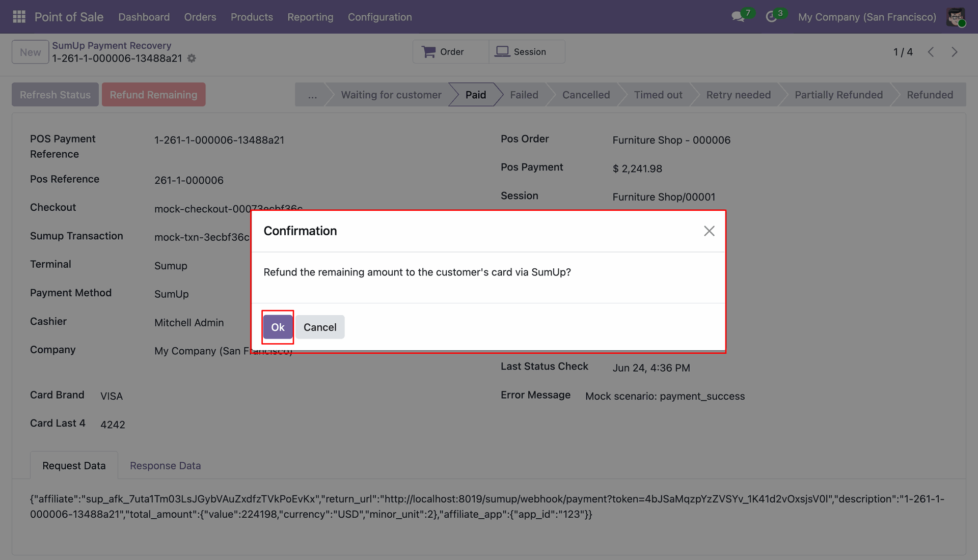Go to the next record arrow

pyautogui.click(x=955, y=52)
